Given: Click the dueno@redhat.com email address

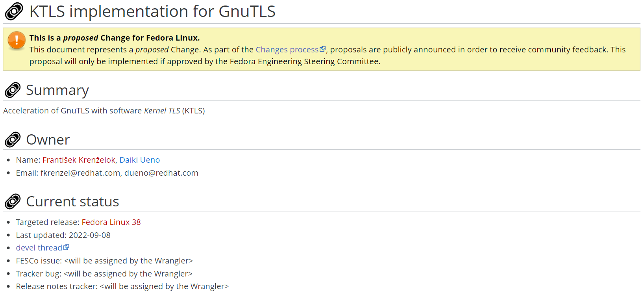Looking at the screenshot, I should 161,173.
